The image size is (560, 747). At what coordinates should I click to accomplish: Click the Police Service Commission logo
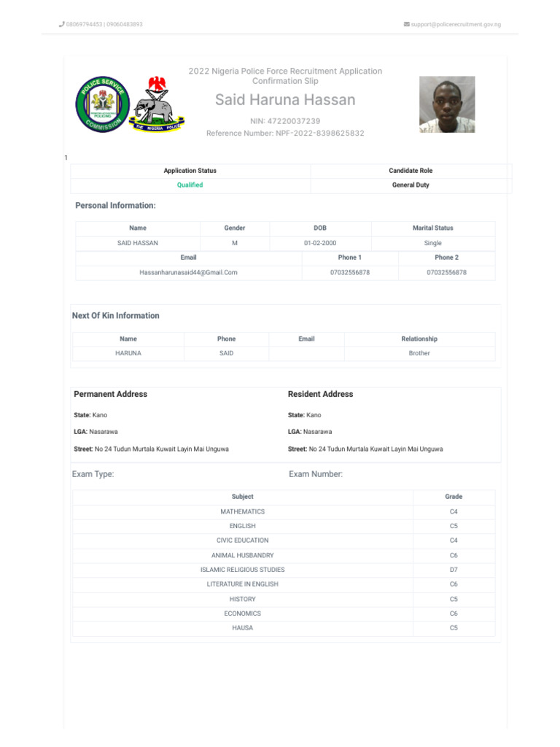(102, 104)
